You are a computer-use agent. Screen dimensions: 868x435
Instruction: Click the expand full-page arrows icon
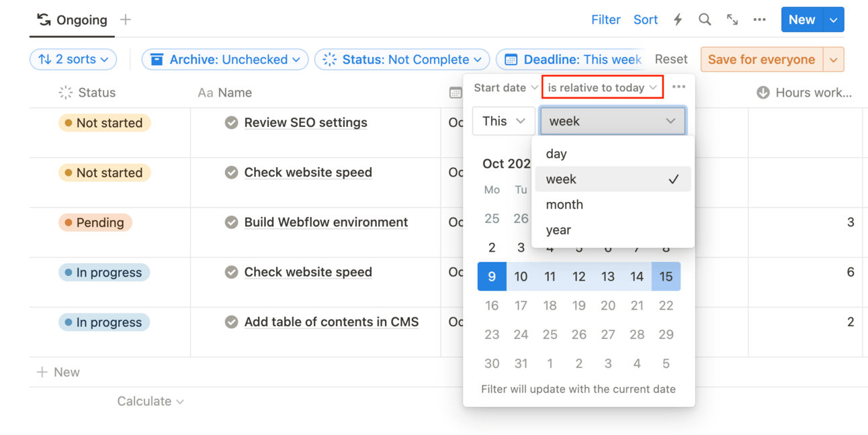[732, 20]
